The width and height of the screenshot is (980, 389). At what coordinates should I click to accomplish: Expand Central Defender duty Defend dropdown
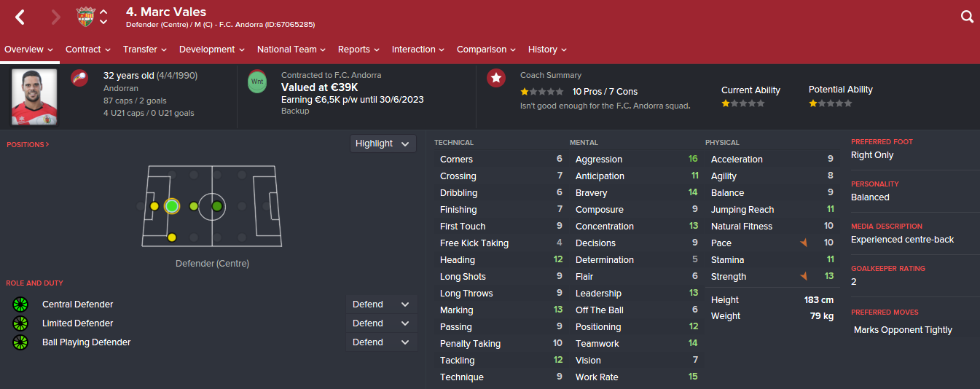pyautogui.click(x=381, y=304)
